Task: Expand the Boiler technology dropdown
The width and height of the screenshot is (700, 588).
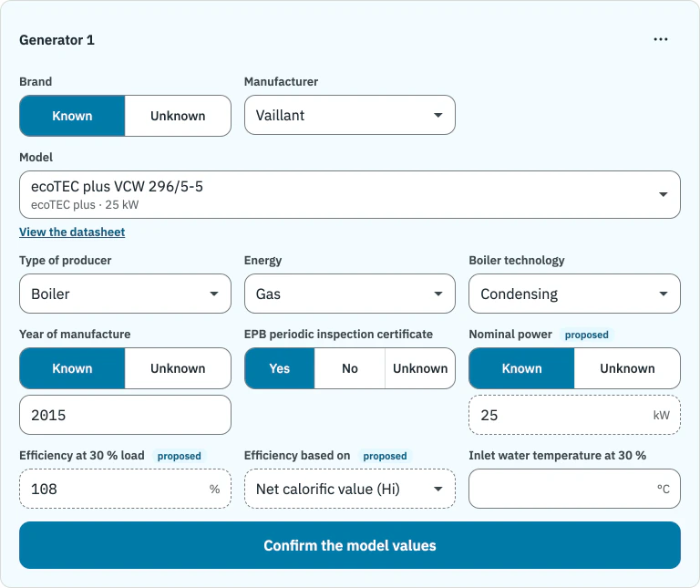Action: click(574, 294)
